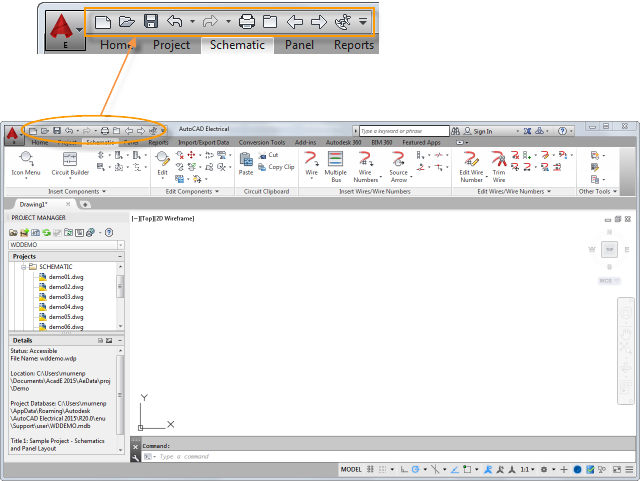Toggle snap mode dotted-grid icon in status bar
This screenshot has height=481, width=640.
pos(382,469)
